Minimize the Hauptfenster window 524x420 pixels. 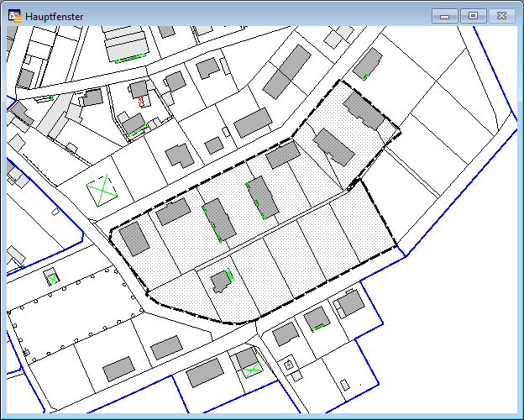pyautogui.click(x=445, y=16)
